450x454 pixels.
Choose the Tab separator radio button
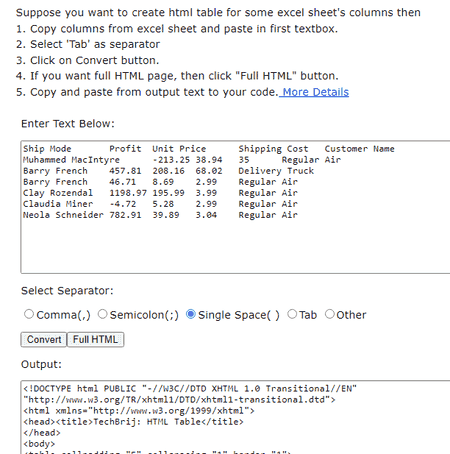[292, 314]
